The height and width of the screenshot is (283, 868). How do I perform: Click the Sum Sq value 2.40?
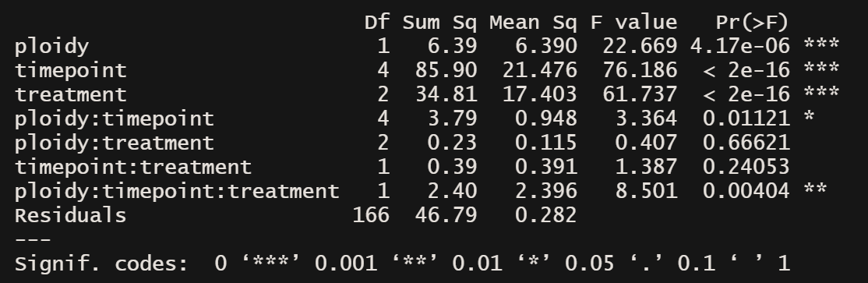click(x=452, y=192)
